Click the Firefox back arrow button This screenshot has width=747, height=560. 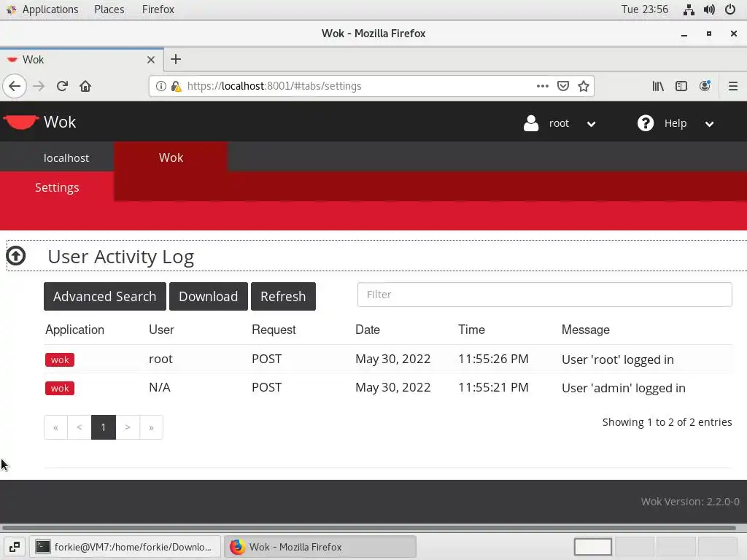15,86
